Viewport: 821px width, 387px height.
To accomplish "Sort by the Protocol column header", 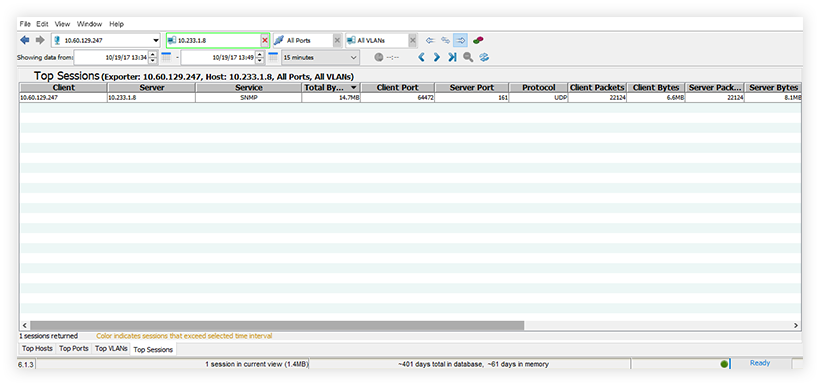I will (x=538, y=88).
